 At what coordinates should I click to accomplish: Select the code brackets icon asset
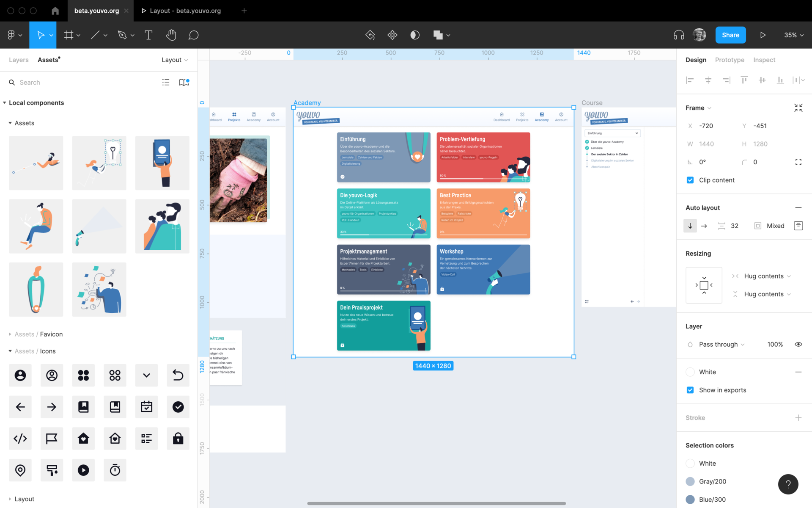tap(20, 439)
